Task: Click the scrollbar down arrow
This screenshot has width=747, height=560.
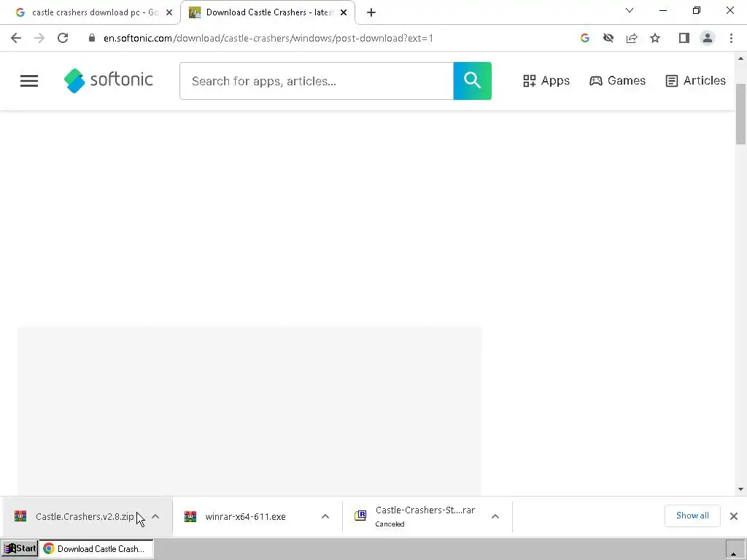Action: point(740,489)
